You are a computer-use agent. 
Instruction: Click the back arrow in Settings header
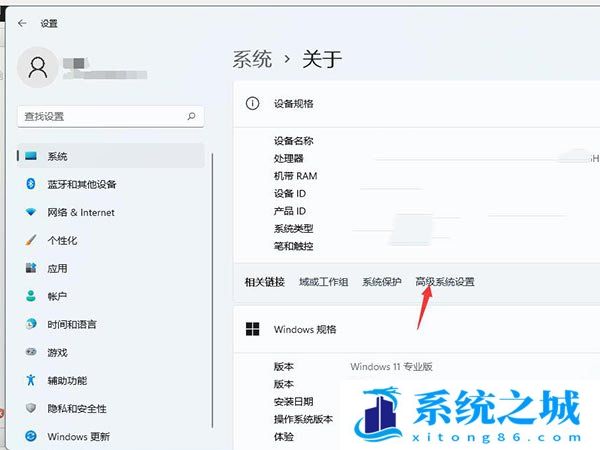(x=22, y=22)
